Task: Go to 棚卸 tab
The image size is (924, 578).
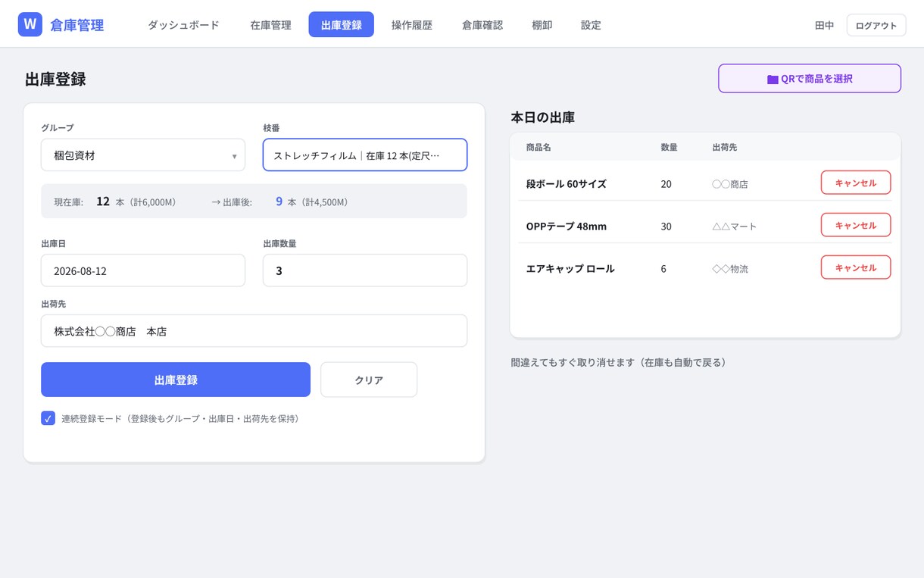Action: tap(542, 25)
